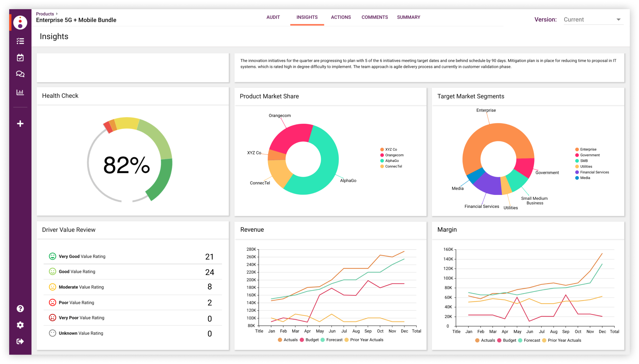
Task: Expand the Products breadcrumb chevron
Action: coord(56,13)
